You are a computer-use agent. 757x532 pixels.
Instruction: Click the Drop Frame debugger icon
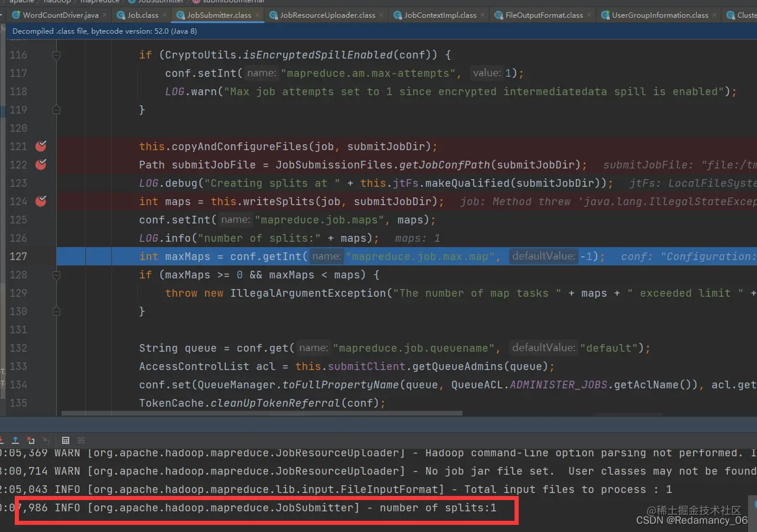[x=31, y=440]
